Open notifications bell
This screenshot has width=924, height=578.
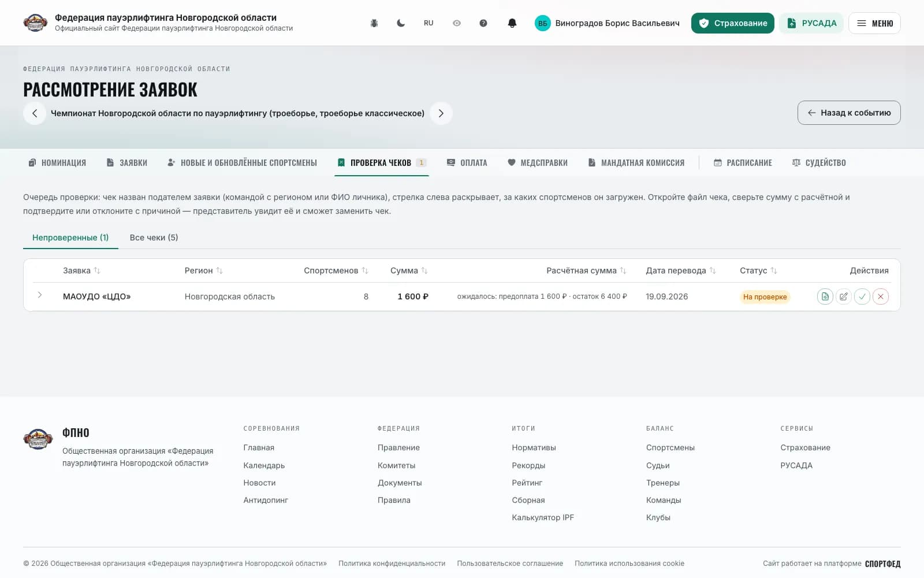pyautogui.click(x=512, y=23)
